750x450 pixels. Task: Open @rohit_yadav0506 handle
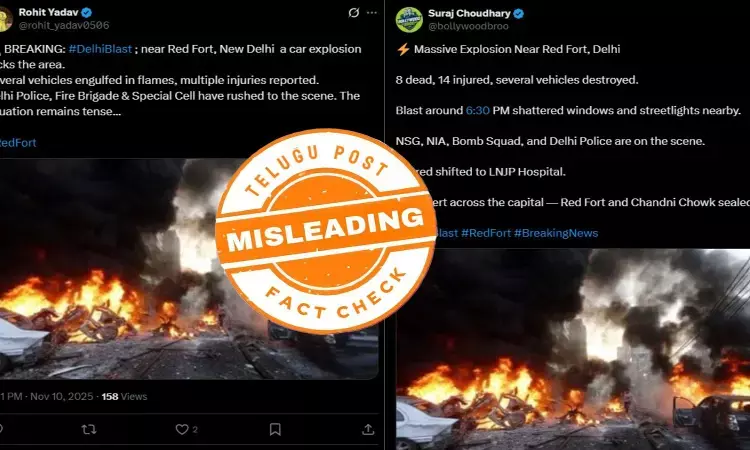pyautogui.click(x=64, y=25)
